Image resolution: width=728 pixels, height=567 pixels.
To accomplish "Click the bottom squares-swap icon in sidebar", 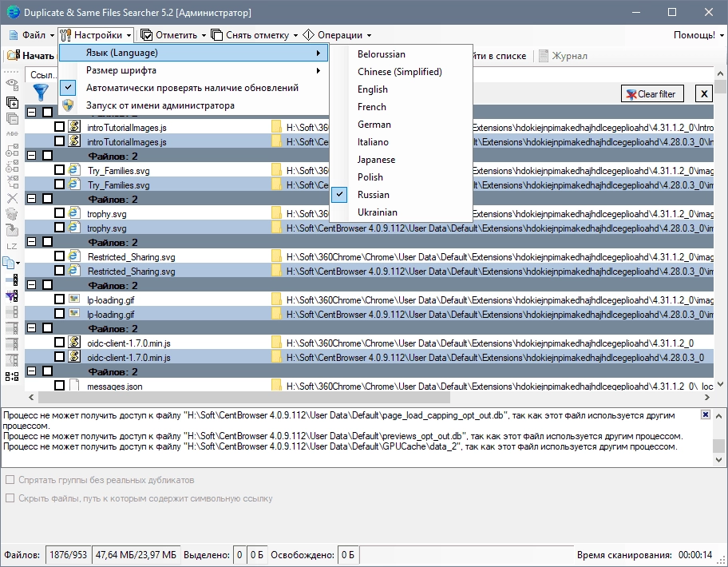I will click(x=12, y=376).
